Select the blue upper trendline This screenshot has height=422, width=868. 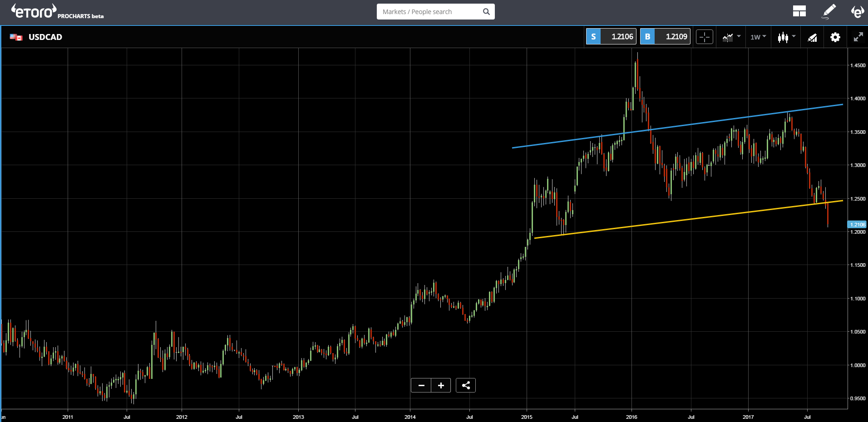click(x=677, y=126)
